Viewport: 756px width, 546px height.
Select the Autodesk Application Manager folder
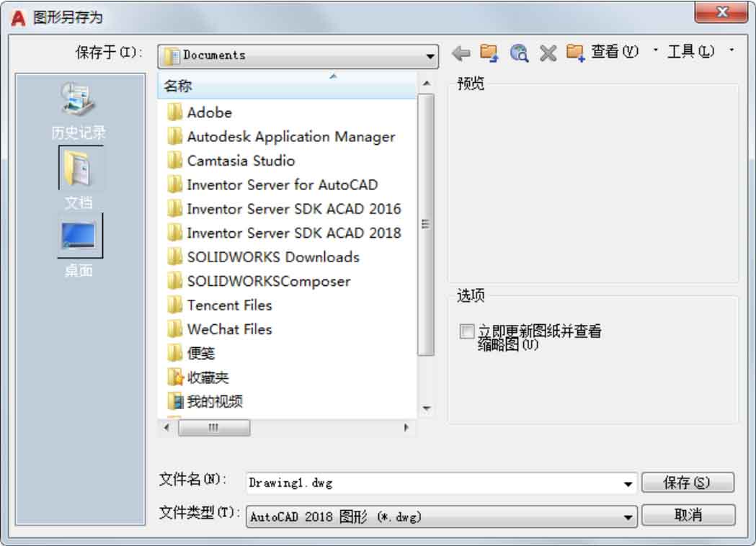281,136
